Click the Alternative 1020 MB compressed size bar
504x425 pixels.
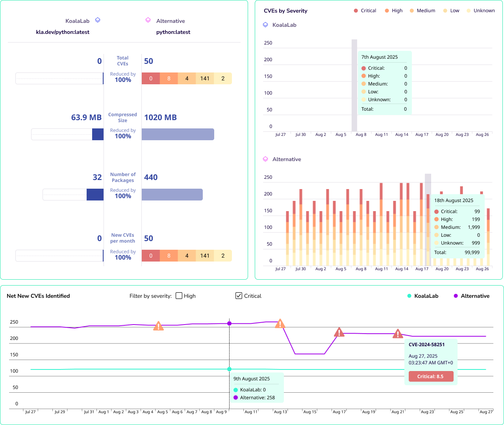pyautogui.click(x=178, y=134)
